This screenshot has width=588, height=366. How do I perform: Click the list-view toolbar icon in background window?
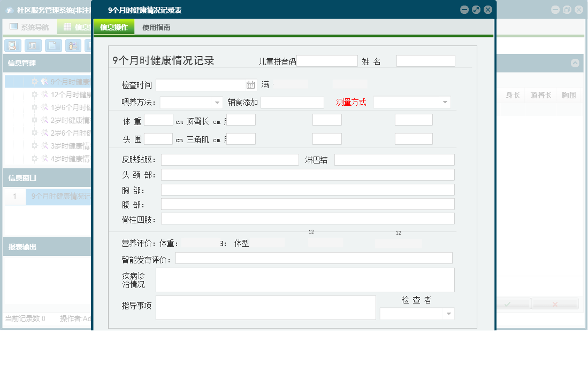coord(33,46)
